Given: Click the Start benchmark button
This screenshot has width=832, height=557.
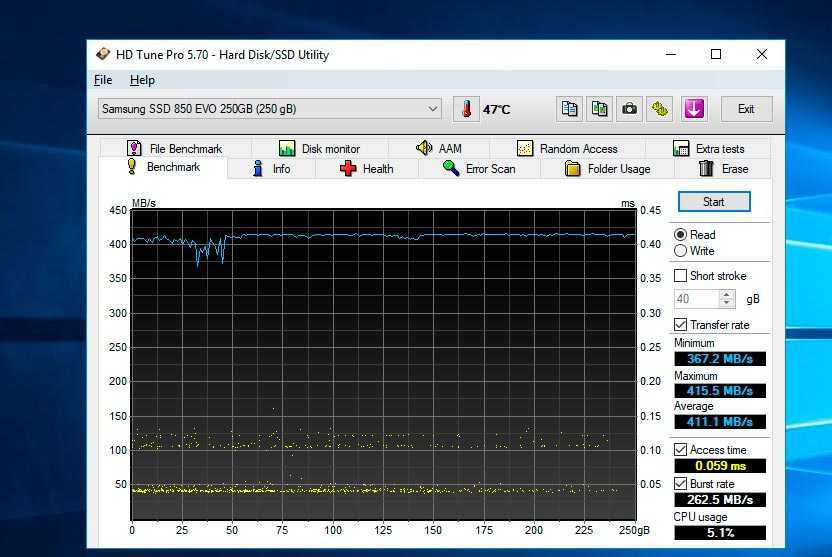Looking at the screenshot, I should tap(714, 202).
